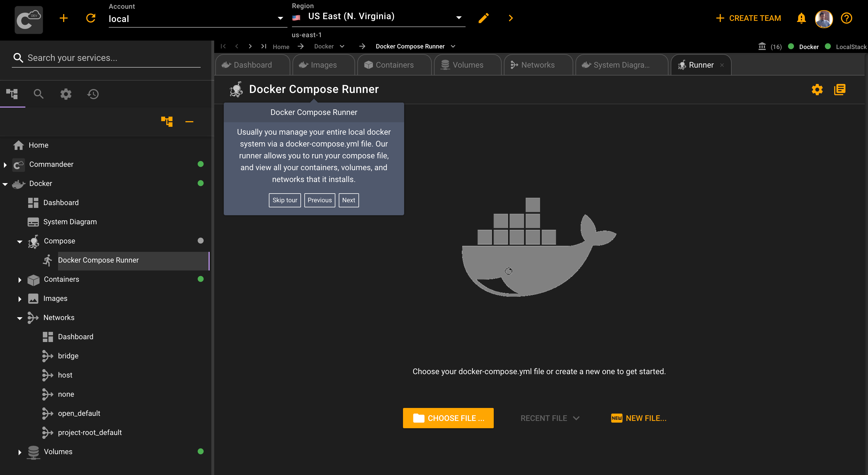
Task: Select the none network item
Action: (x=66, y=394)
